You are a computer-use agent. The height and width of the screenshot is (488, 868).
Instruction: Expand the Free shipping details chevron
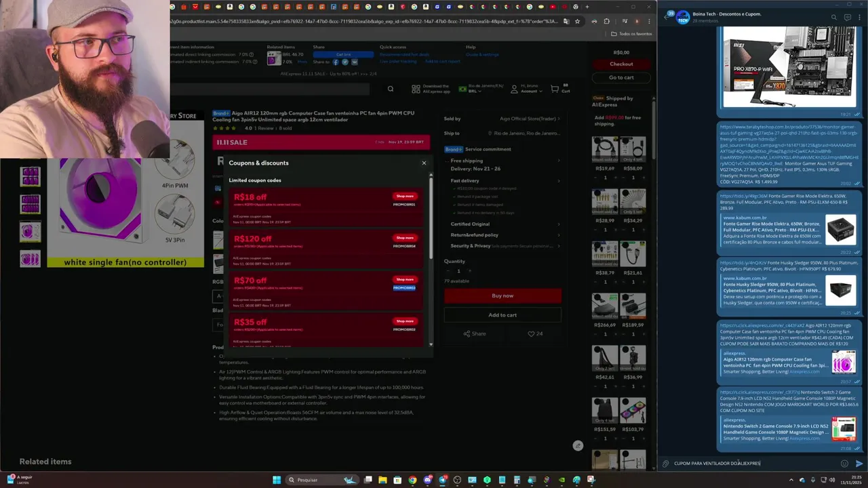(559, 161)
